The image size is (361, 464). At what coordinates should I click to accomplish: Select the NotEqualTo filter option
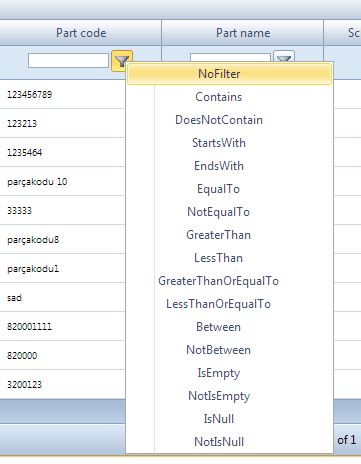[230, 212]
